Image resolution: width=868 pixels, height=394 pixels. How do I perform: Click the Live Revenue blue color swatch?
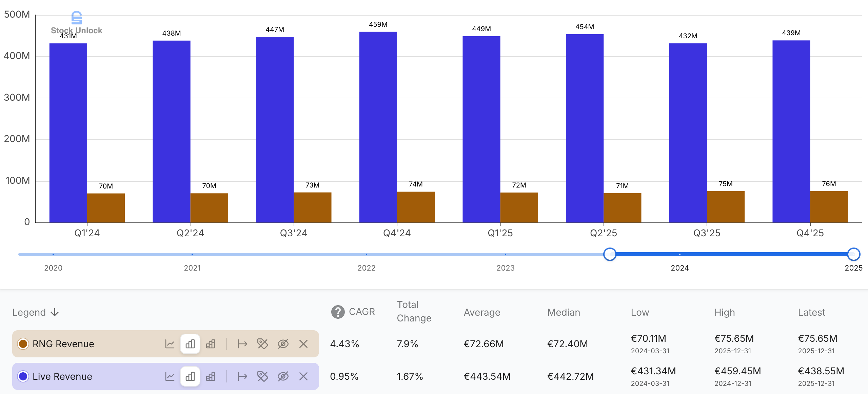tap(23, 376)
